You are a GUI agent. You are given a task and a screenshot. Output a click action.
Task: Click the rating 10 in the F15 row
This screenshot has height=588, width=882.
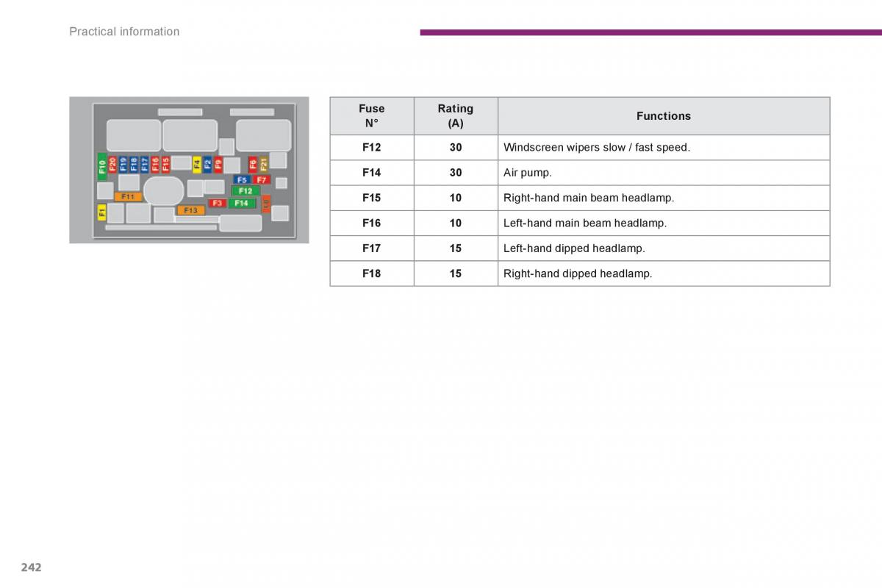(x=456, y=198)
